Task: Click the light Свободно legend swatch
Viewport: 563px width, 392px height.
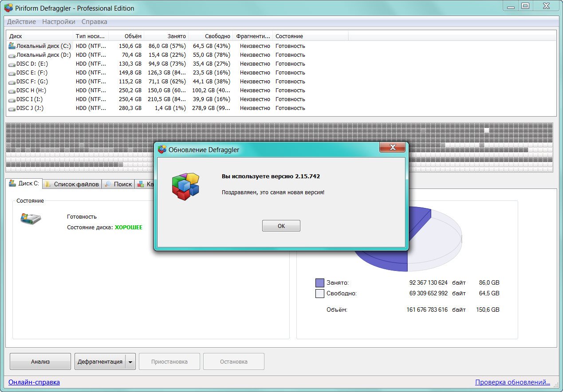Action: click(320, 293)
